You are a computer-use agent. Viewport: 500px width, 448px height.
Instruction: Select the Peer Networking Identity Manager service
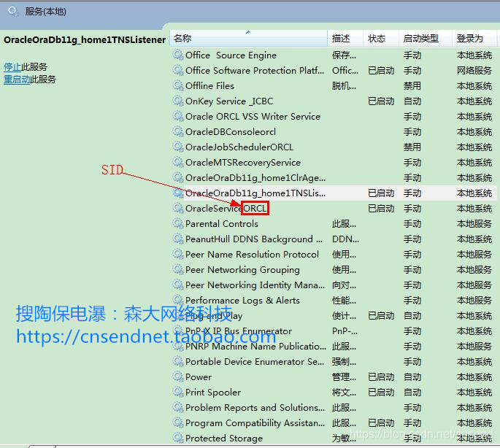(x=334, y=285)
